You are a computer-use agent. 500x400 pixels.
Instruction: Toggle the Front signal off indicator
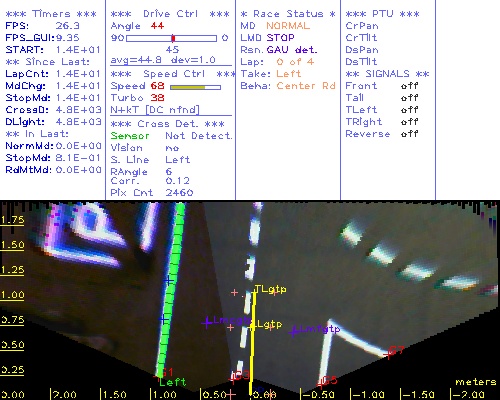tap(409, 86)
